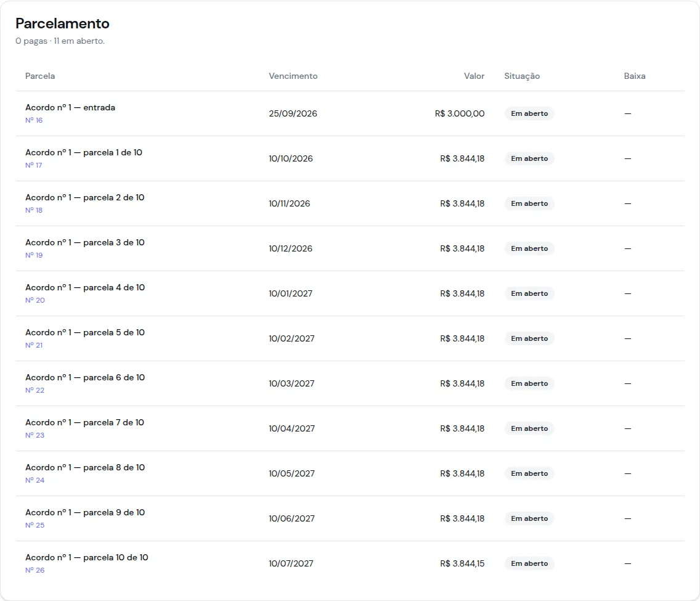Click the 'Parcelamento' heading

coord(62,23)
